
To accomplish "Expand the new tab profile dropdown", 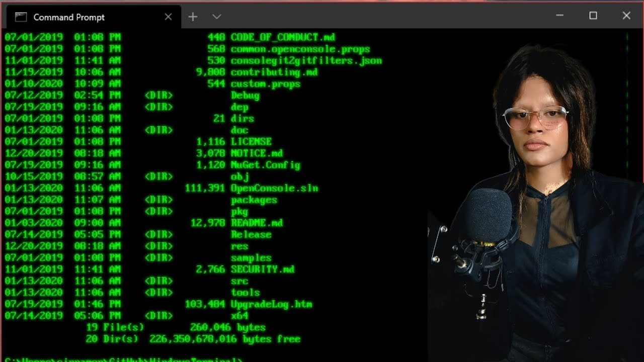I will click(x=217, y=17).
